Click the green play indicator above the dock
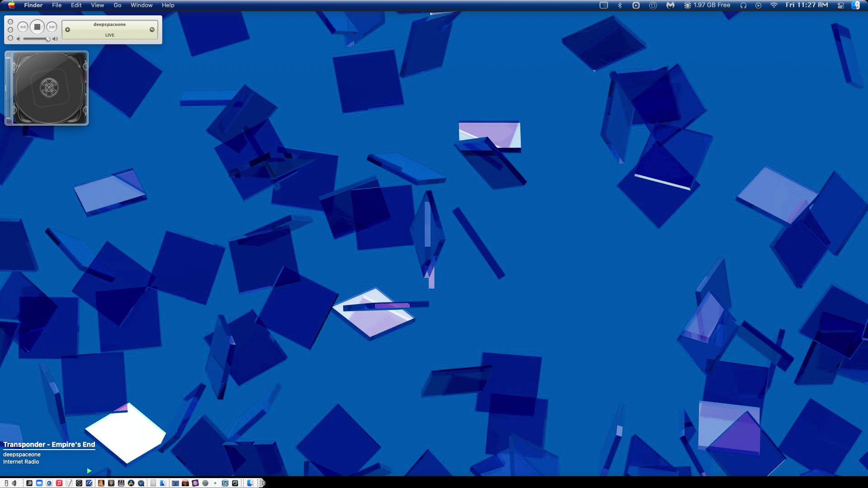Screen dimensions: 868x488 pyautogui.click(x=89, y=471)
